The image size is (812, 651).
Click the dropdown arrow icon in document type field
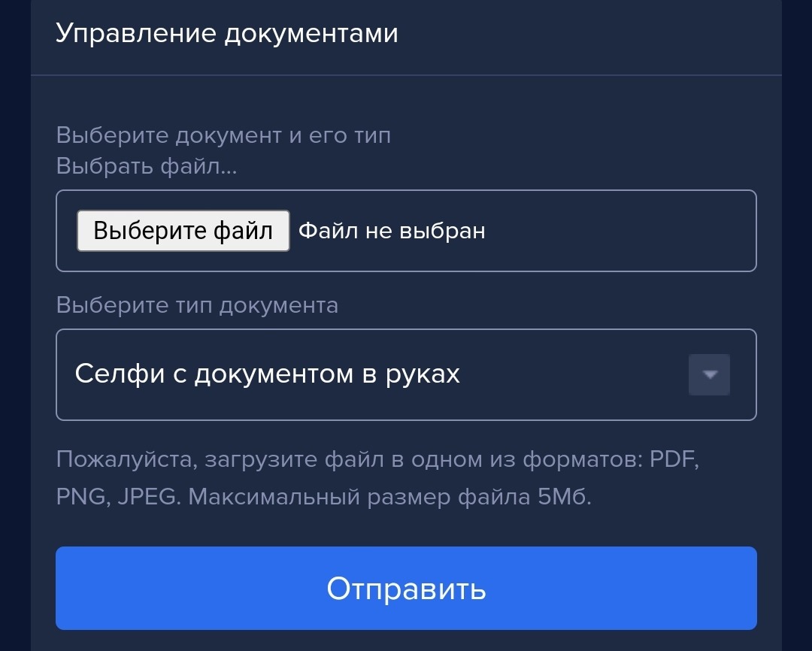[709, 374]
